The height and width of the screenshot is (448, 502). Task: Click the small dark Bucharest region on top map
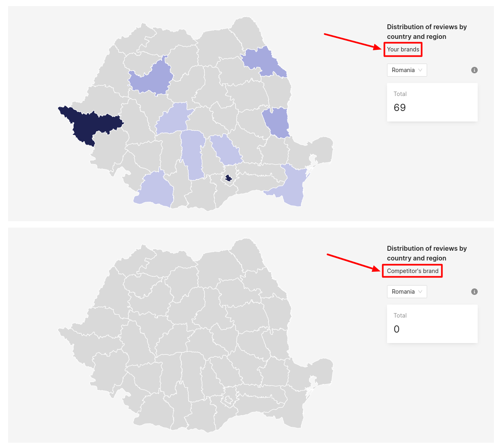click(x=229, y=178)
